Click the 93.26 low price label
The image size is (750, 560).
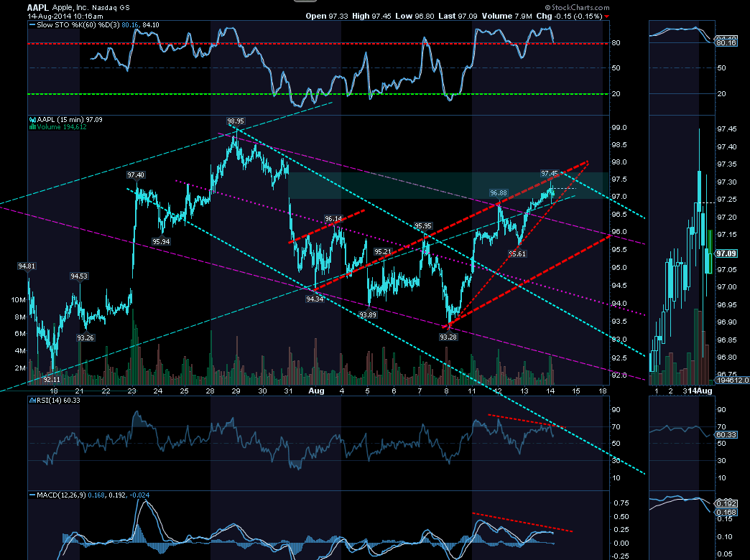tap(85, 337)
